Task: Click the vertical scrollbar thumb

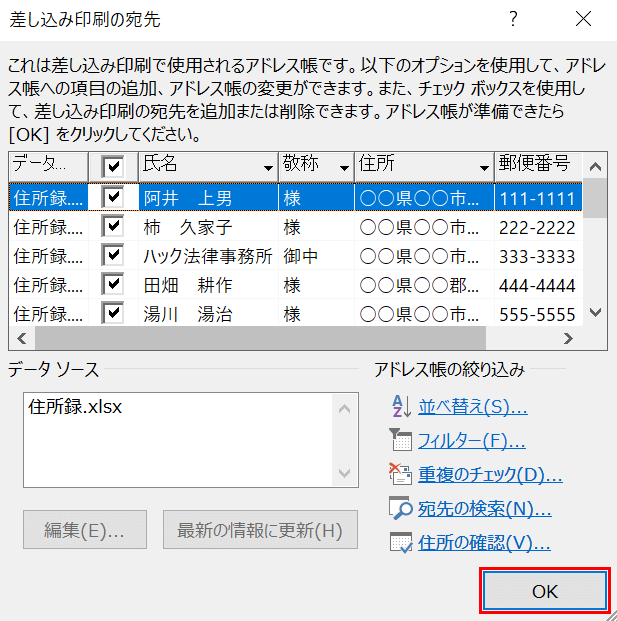Action: (x=595, y=198)
